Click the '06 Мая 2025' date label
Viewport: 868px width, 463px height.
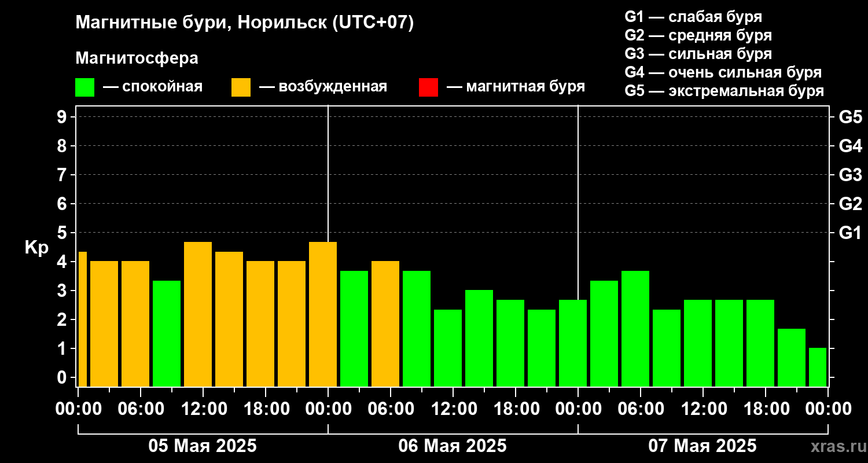453,446
